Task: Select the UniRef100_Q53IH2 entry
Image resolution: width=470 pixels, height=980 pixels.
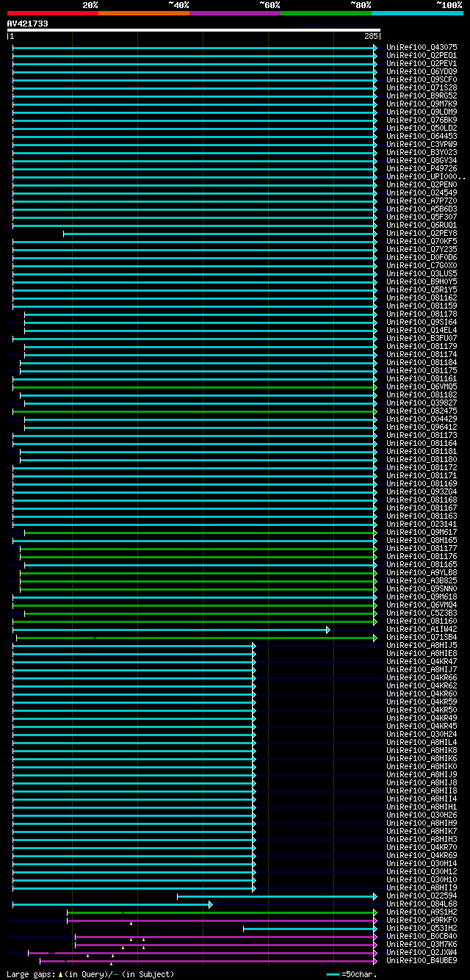Action: pyautogui.click(x=422, y=928)
